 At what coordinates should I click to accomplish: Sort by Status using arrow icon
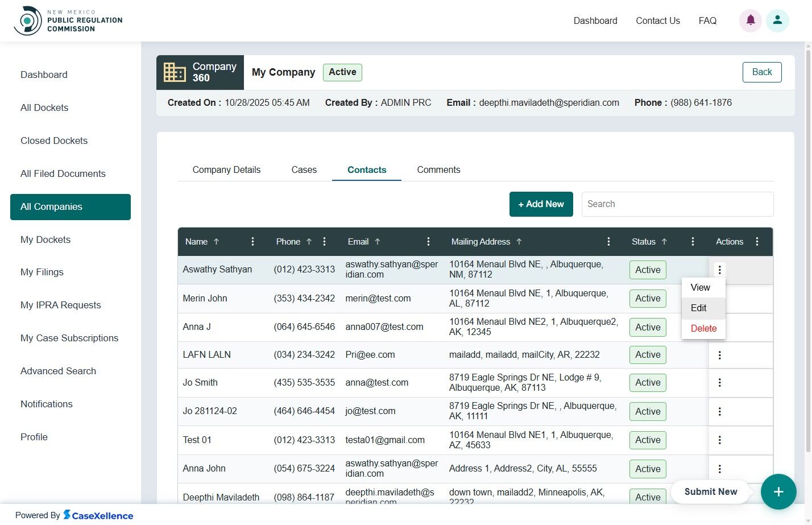(x=664, y=242)
